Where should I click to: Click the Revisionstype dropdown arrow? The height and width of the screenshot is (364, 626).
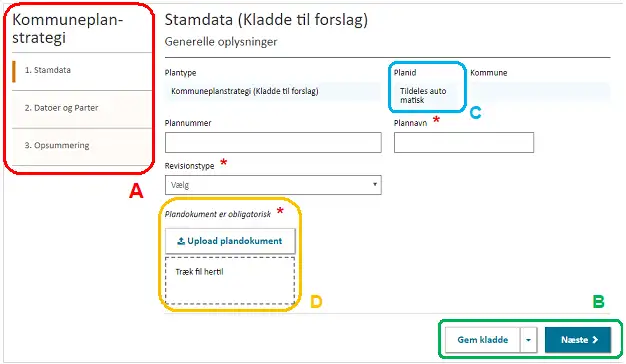pos(374,184)
